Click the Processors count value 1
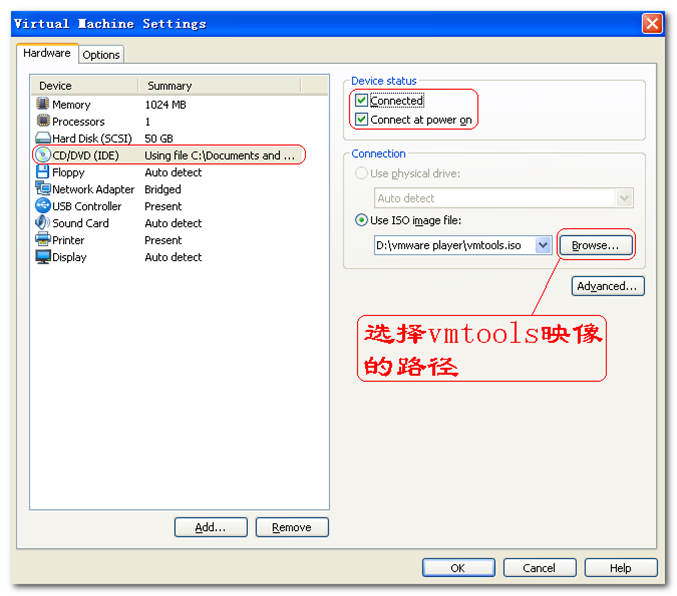Image resolution: width=677 pixels, height=596 pixels. pos(148,121)
